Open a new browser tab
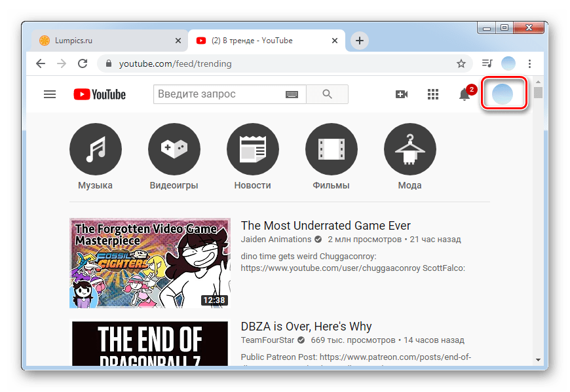Screen dimensions: 570x392 point(359,41)
